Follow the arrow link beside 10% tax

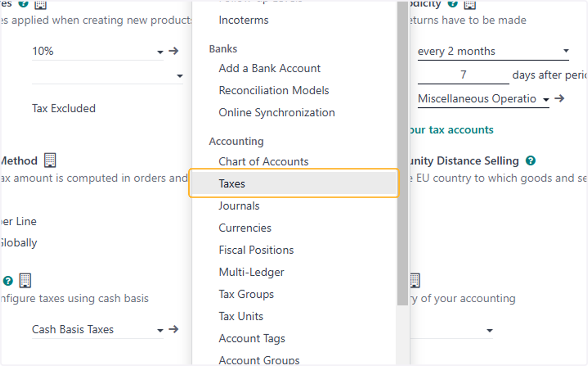173,51
